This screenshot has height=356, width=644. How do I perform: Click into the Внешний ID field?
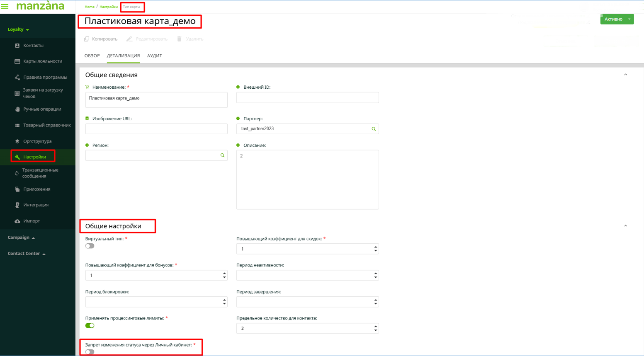coord(307,97)
